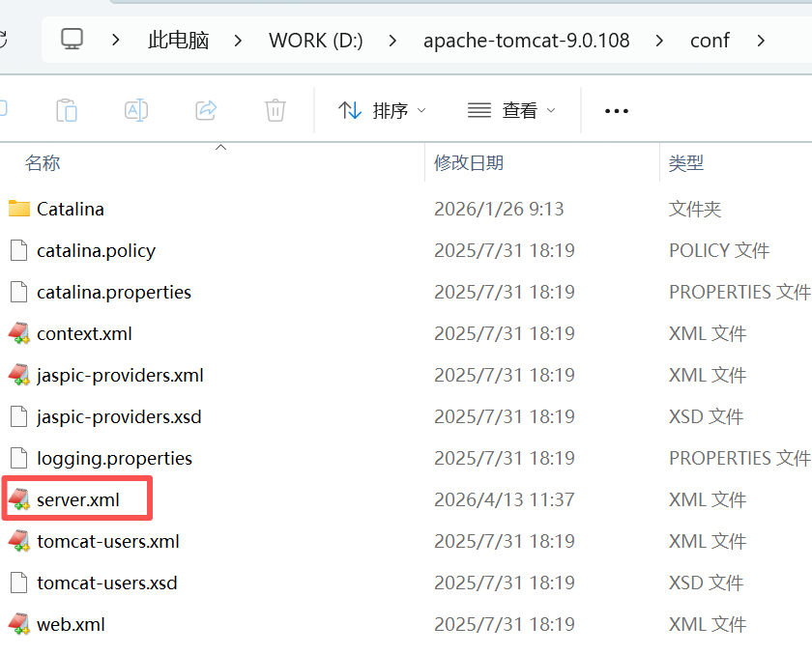Screen dimensions: 812x654
Task: Open the view (查看) dropdown
Action: 511,110
